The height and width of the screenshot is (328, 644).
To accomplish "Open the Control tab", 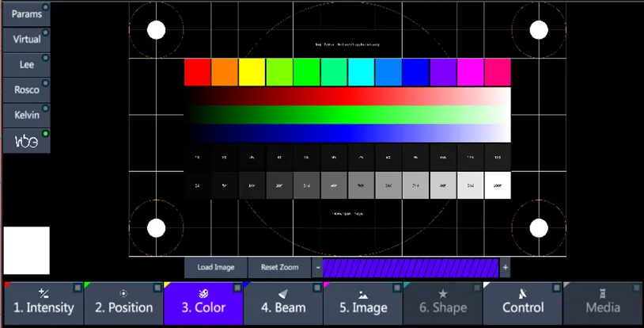I will 522,303.
